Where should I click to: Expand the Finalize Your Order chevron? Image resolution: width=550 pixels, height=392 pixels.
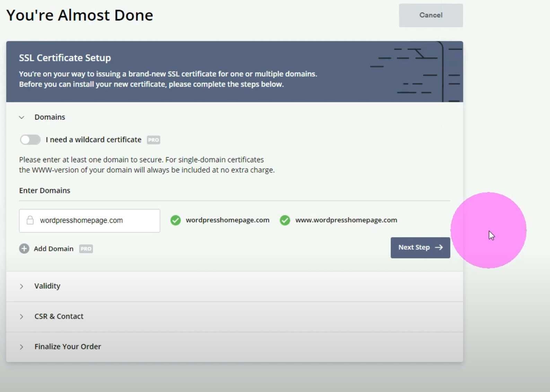pos(21,347)
